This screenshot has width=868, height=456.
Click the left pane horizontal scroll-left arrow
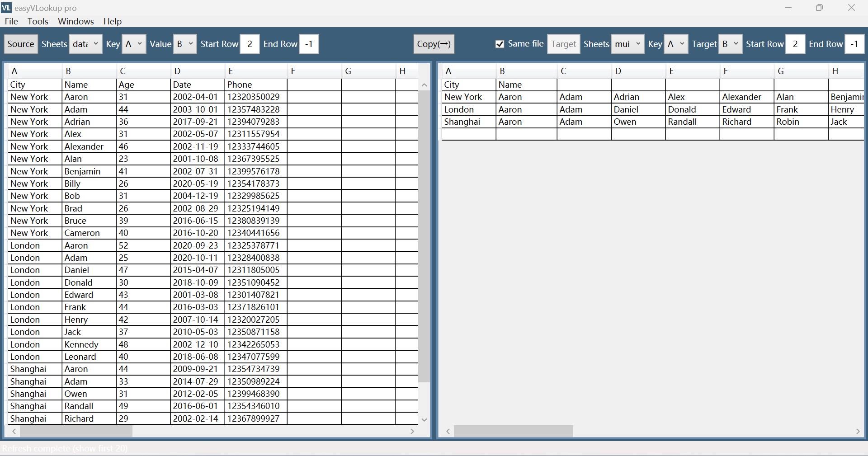pyautogui.click(x=14, y=432)
